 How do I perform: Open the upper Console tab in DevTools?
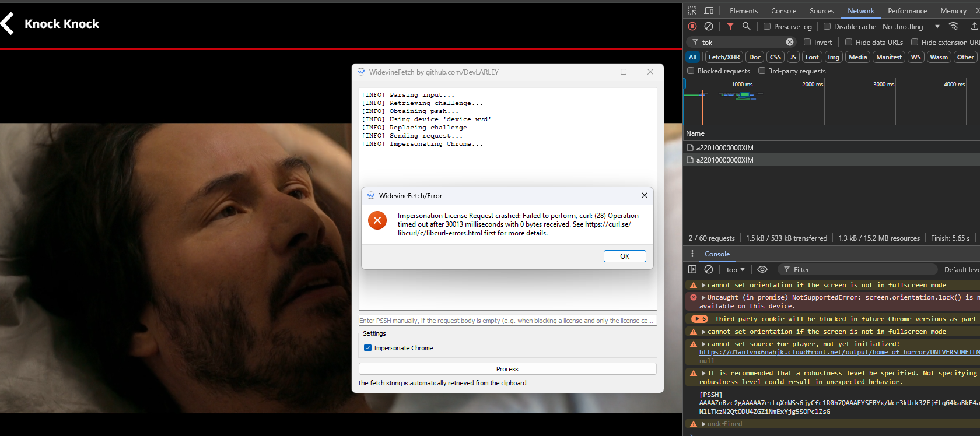tap(783, 11)
